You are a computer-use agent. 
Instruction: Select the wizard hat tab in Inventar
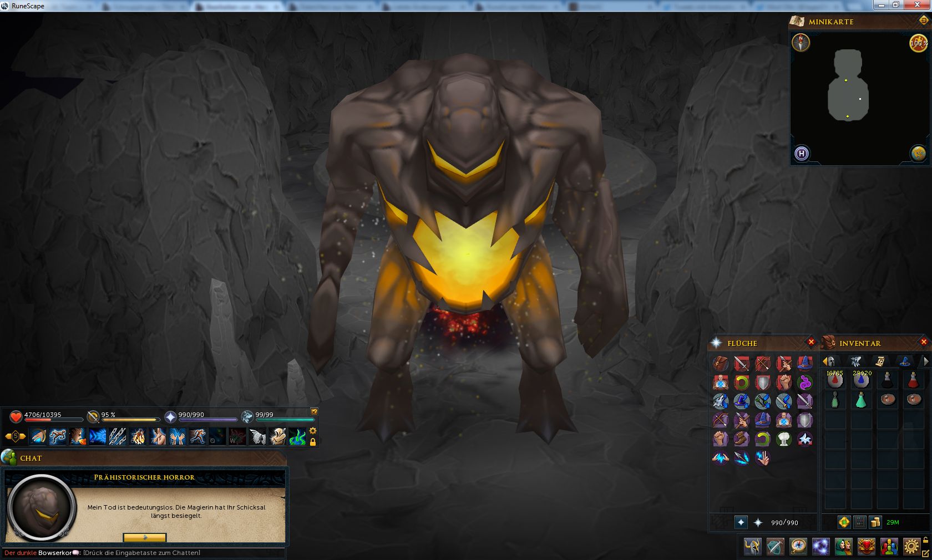tap(905, 362)
